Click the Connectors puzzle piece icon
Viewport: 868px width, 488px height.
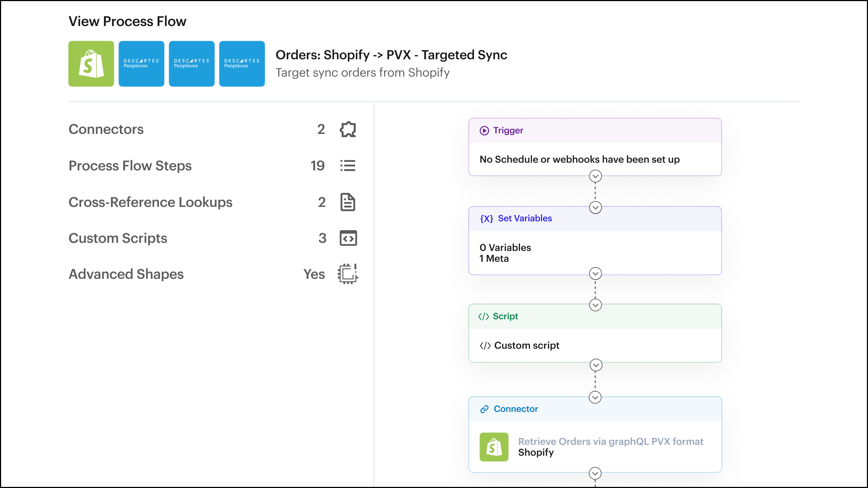(x=348, y=129)
